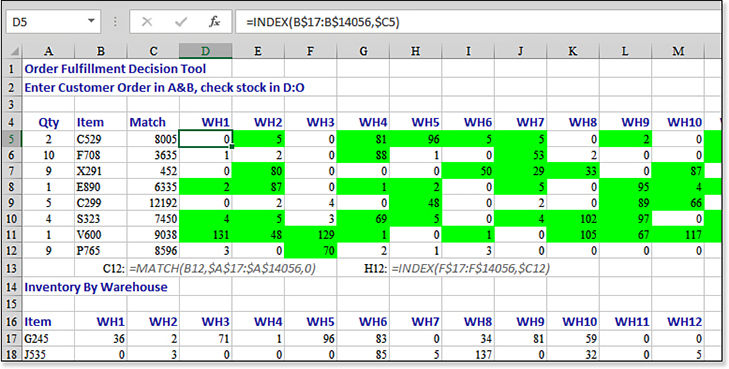Image resolution: width=729 pixels, height=369 pixels.
Task: Click green cell with value 117
Action: point(678,235)
